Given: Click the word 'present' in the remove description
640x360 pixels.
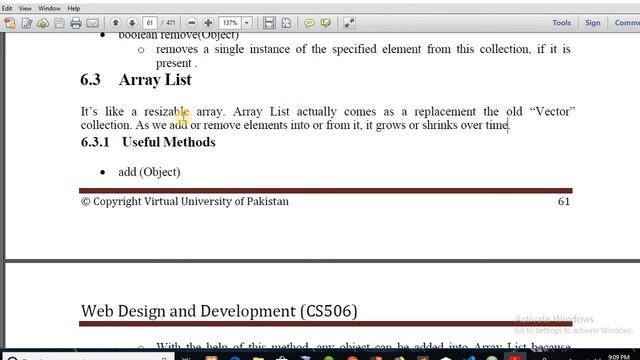Looking at the screenshot, I should point(173,64).
